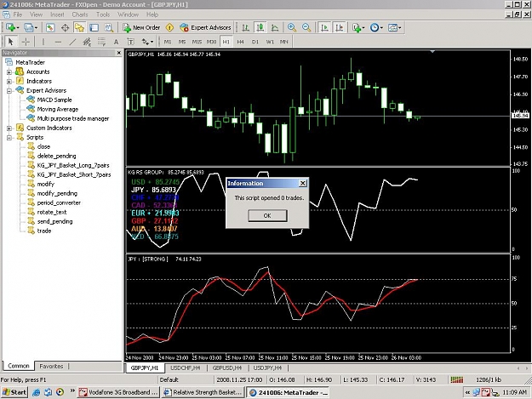The width and height of the screenshot is (532, 399).
Task: Launch Internet Explorer from quick launch
Action: click(36, 392)
